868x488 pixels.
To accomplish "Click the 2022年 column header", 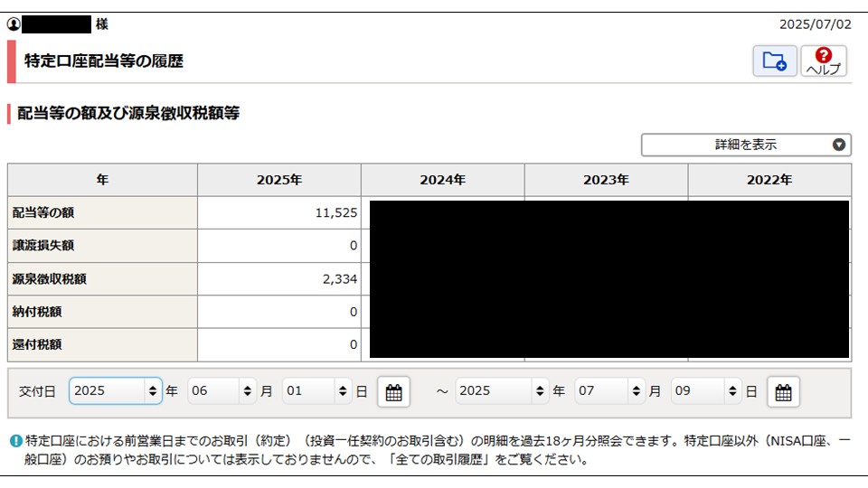I will pyautogui.click(x=769, y=180).
